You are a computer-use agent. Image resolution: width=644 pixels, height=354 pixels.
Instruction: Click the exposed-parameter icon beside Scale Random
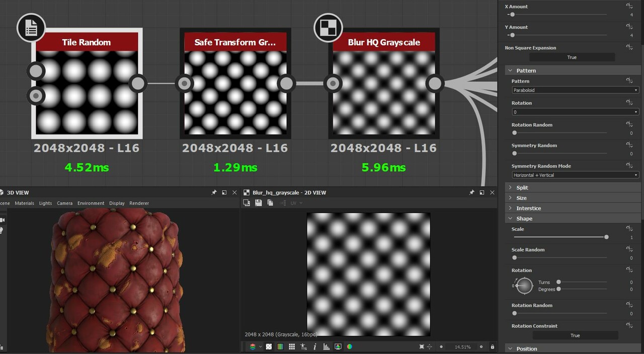pos(629,249)
